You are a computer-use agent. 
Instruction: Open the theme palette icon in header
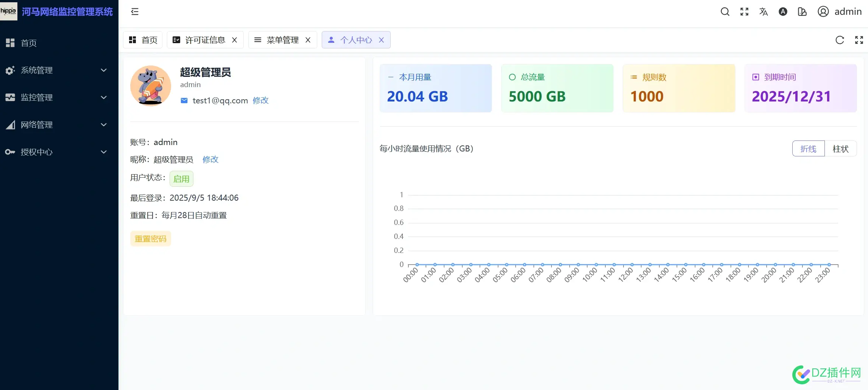[802, 12]
